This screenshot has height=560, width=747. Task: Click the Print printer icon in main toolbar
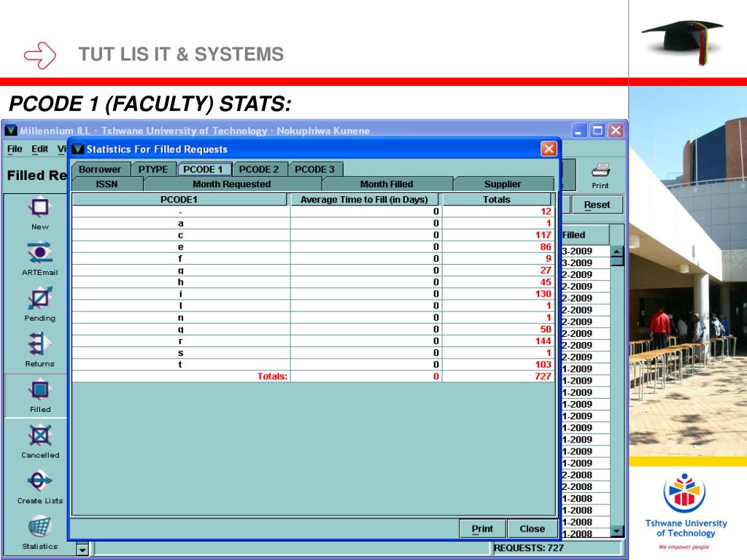pyautogui.click(x=601, y=170)
